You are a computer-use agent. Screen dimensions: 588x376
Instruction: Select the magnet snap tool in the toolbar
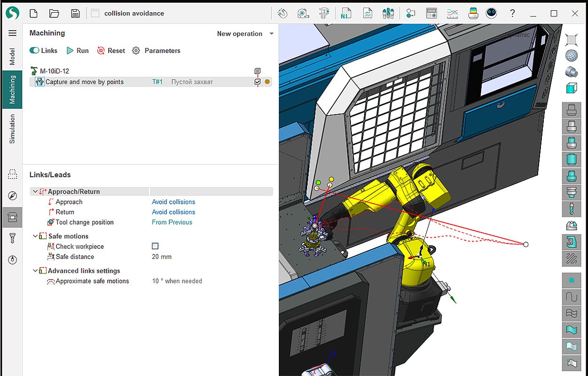point(282,13)
